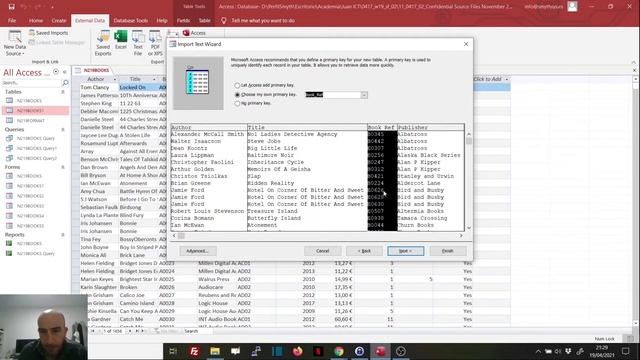Image resolution: width=640 pixels, height=360 pixels.
Task: Open the Windows notification center
Action: pyautogui.click(x=626, y=351)
